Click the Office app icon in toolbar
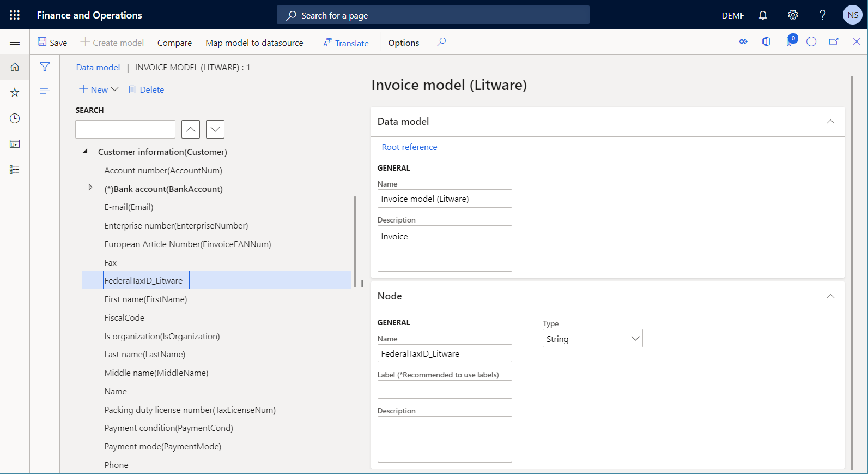Image resolution: width=868 pixels, height=474 pixels. tap(766, 42)
